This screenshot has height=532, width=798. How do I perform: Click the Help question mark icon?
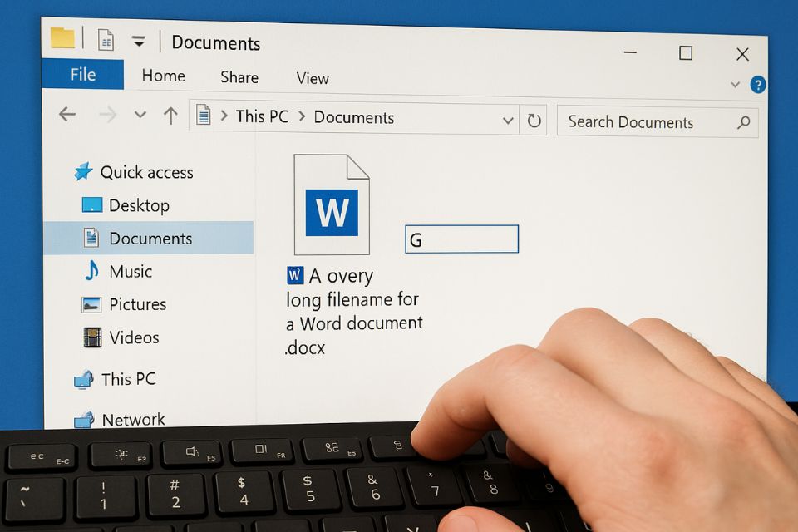click(x=757, y=84)
